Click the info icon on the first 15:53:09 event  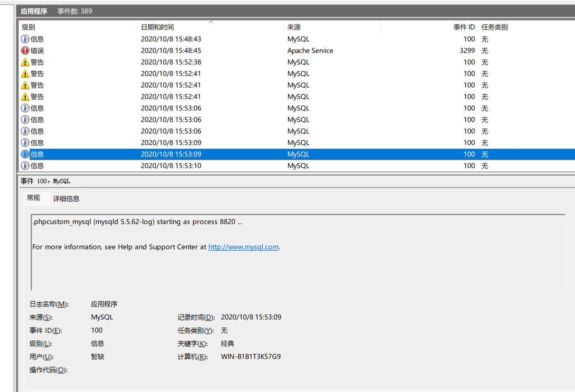(x=25, y=143)
